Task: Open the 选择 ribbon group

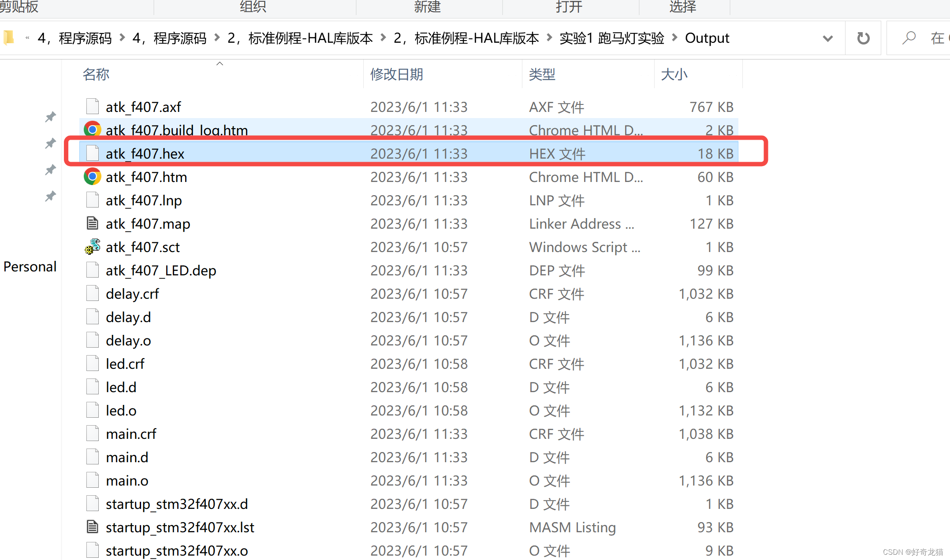Action: point(682,7)
